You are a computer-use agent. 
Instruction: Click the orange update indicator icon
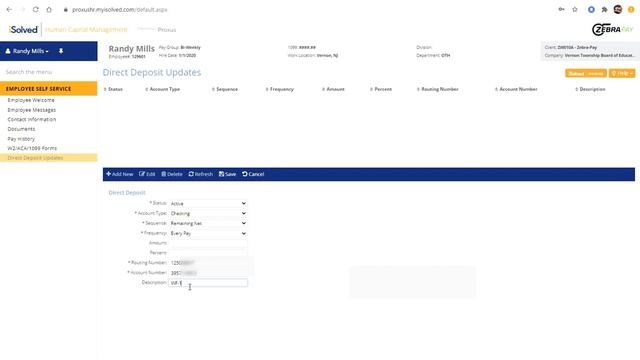click(631, 9)
